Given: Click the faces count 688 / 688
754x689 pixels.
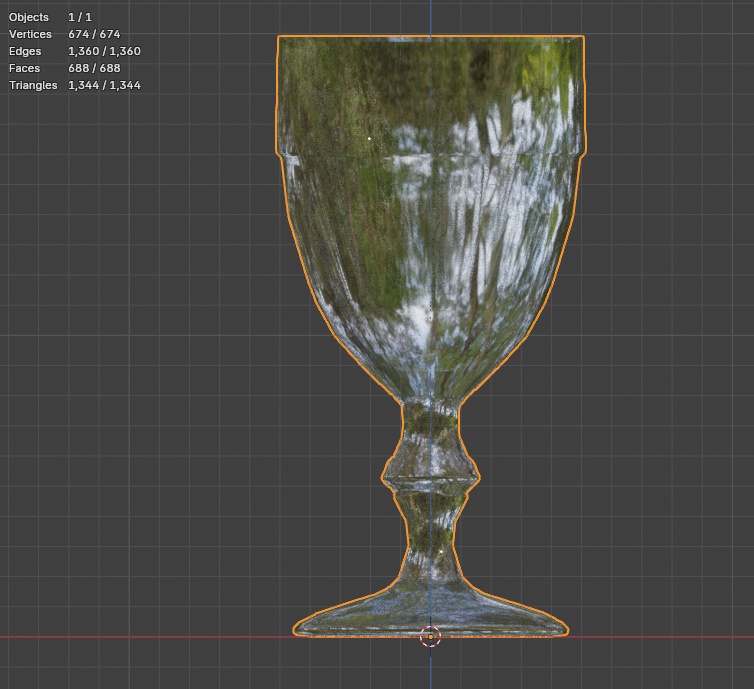Looking at the screenshot, I should 94,68.
